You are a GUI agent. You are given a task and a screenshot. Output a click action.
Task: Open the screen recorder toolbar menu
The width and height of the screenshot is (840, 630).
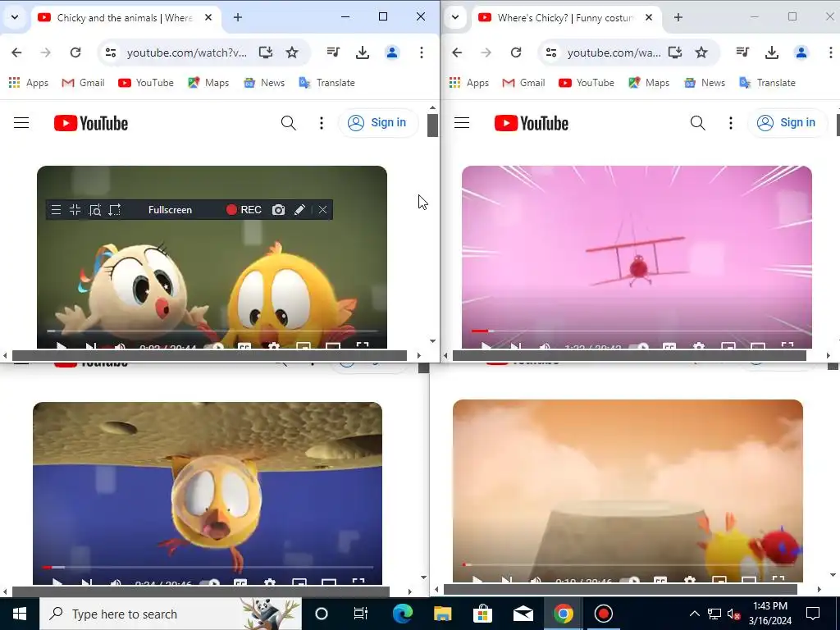click(x=56, y=210)
